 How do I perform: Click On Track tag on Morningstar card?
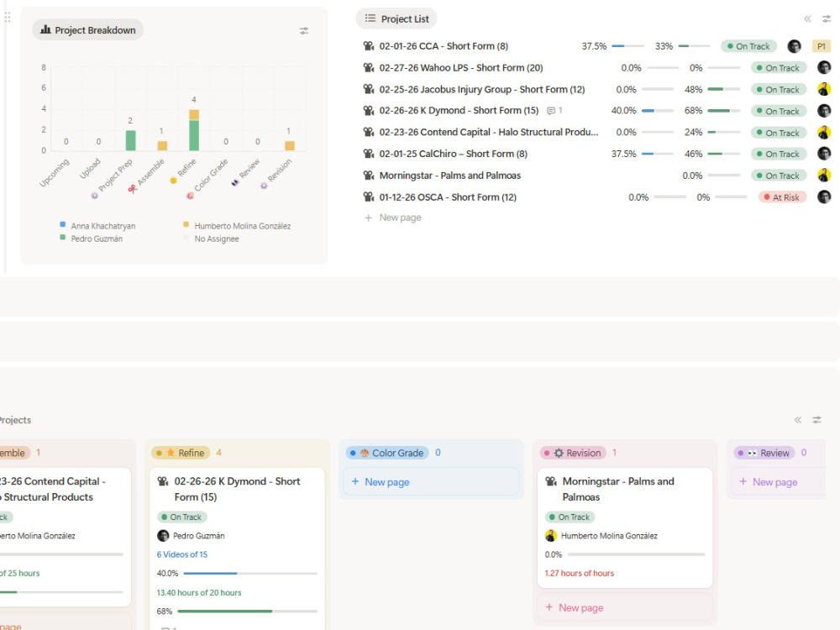click(x=570, y=517)
